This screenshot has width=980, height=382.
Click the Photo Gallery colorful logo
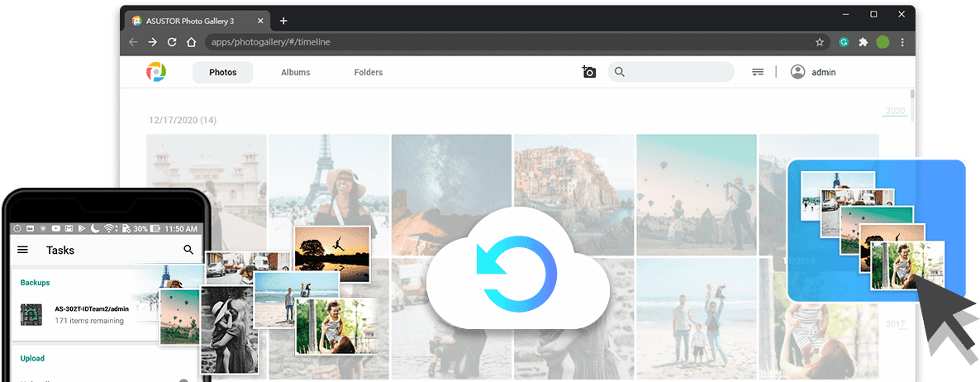pos(156,72)
